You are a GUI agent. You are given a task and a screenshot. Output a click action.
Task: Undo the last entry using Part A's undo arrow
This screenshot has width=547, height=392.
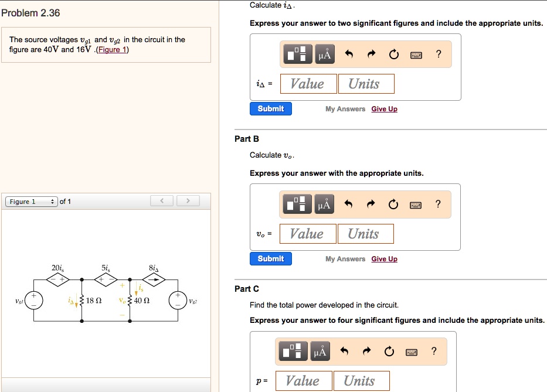[348, 54]
